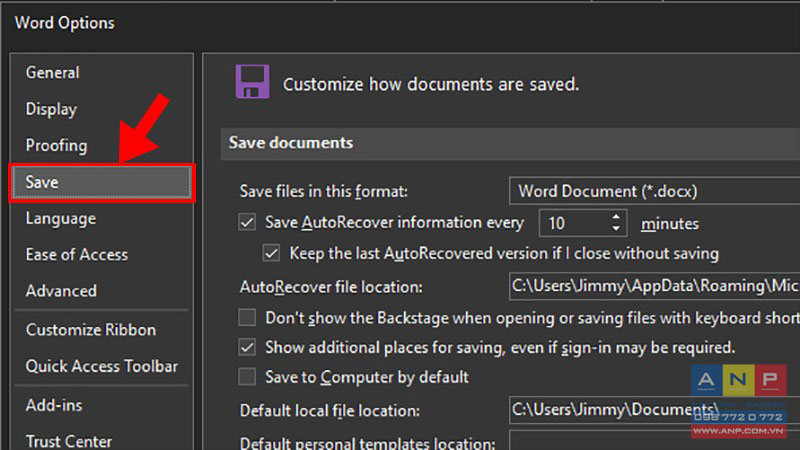Viewport: 800px width, 450px height.
Task: Open the Advanced options category
Action: tap(61, 291)
